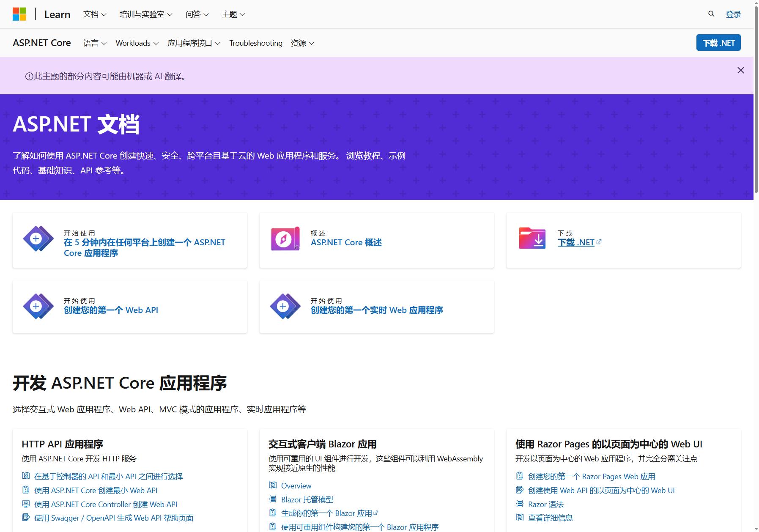Open the 查看详细信息 link
Image resolution: width=759 pixels, height=532 pixels.
tap(551, 517)
